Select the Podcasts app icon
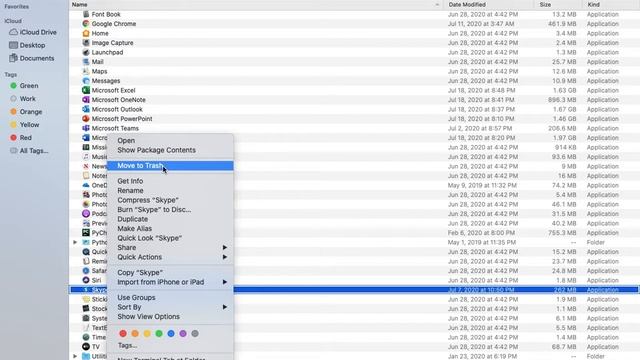 [86, 213]
